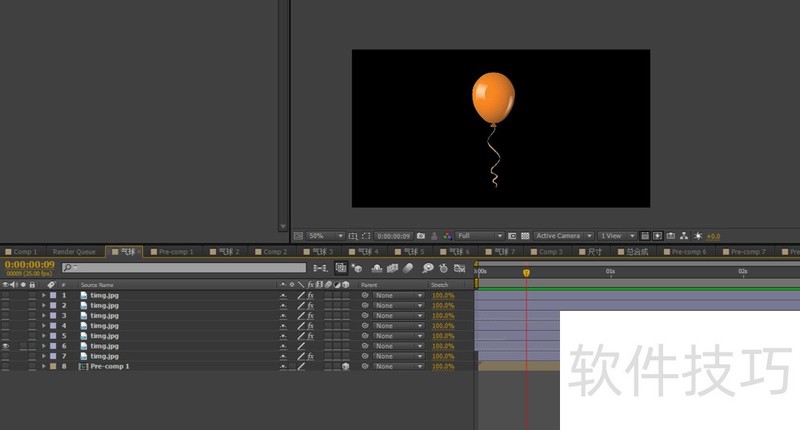Switch to the Pre-comp 1 tab

[x=176, y=252]
